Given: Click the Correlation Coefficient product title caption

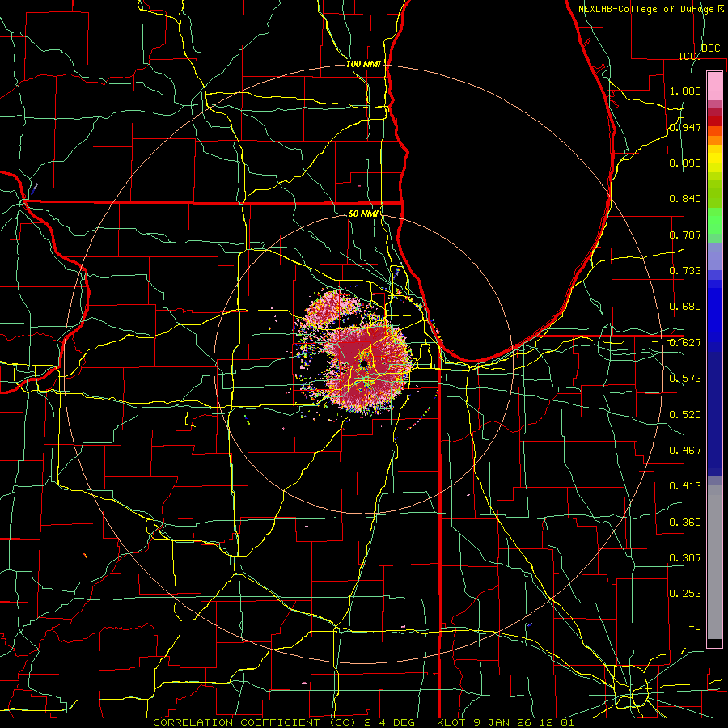Looking at the screenshot, I should tap(363, 722).
